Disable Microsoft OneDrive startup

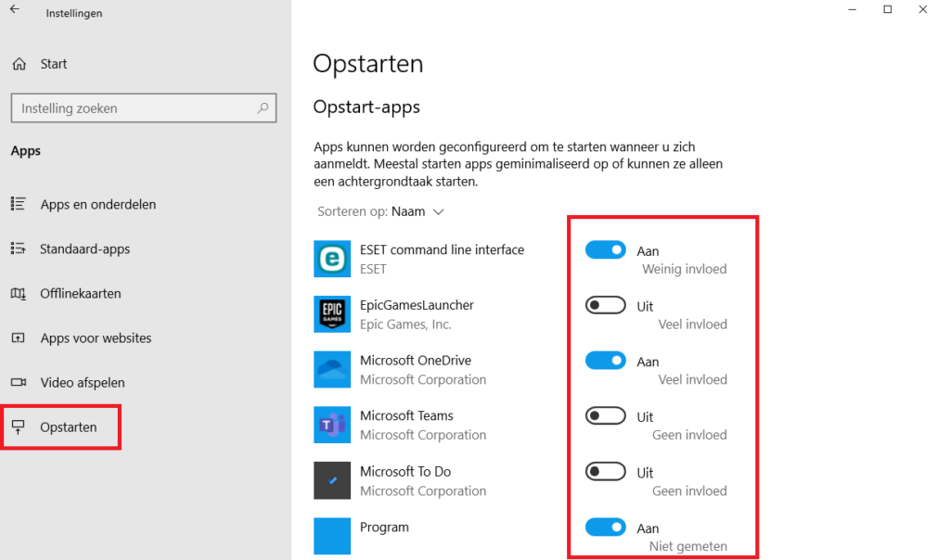pyautogui.click(x=605, y=361)
